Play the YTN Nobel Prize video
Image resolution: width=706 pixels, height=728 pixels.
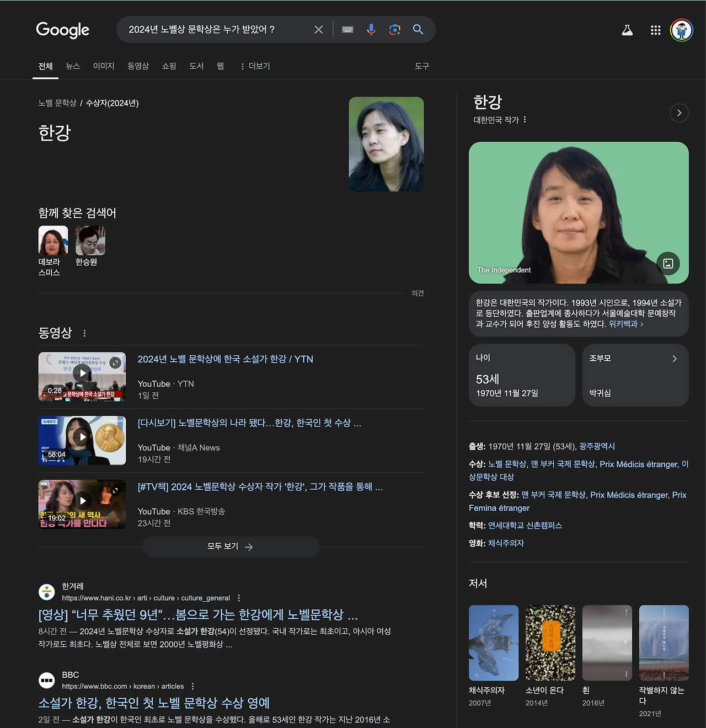click(x=82, y=373)
